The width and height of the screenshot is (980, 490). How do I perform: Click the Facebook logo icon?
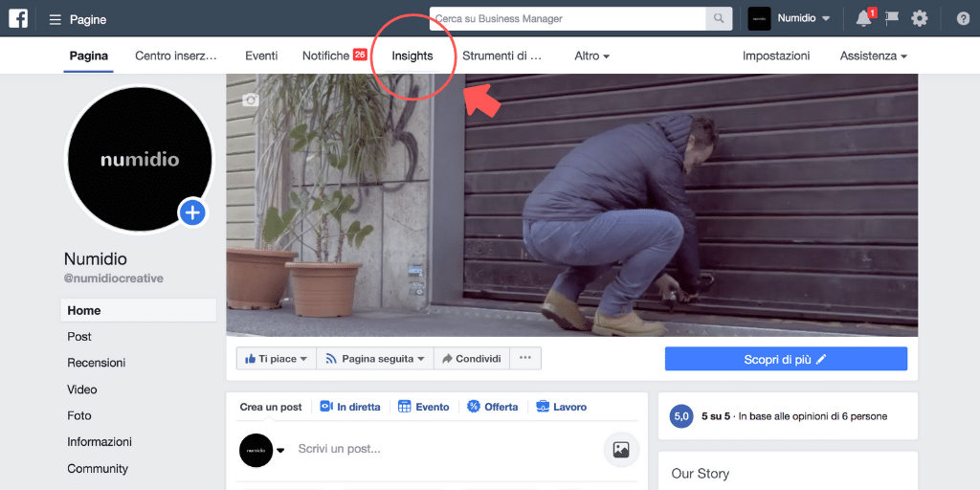click(18, 19)
